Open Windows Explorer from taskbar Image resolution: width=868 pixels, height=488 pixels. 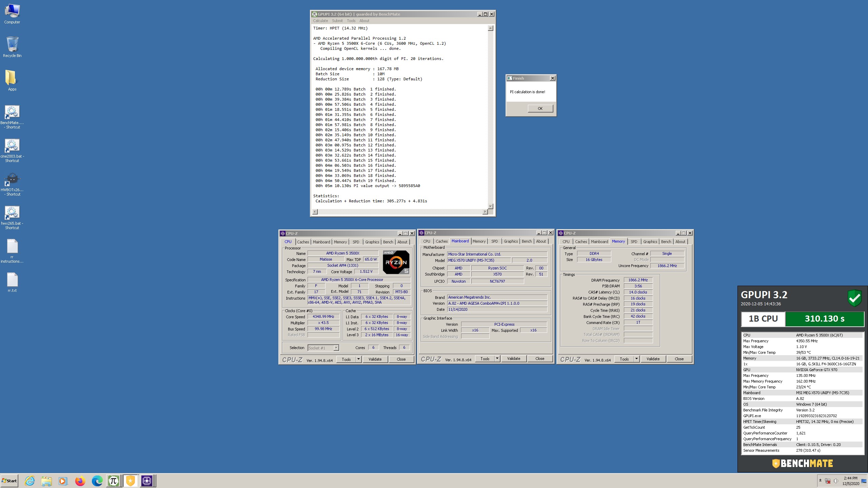click(46, 481)
